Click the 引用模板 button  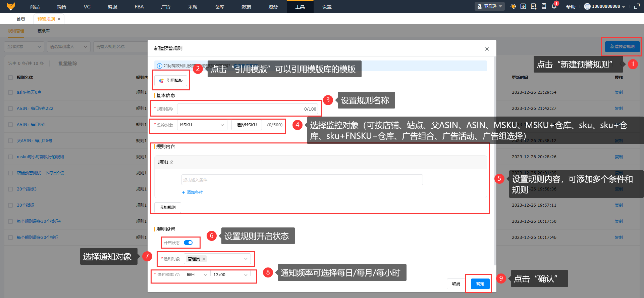point(171,81)
